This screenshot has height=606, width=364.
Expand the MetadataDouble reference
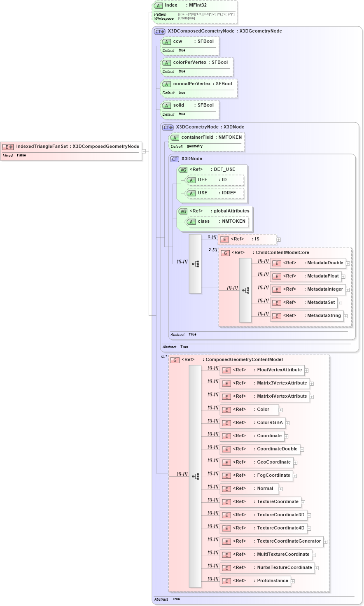[348, 263]
